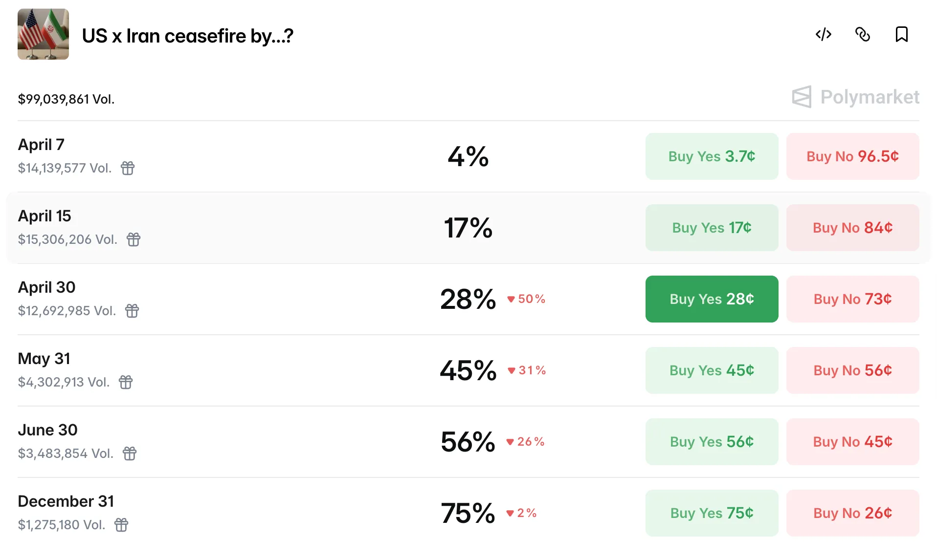937x560 pixels.
Task: Click the gift icon beside April 7 volume
Action: pos(128,168)
